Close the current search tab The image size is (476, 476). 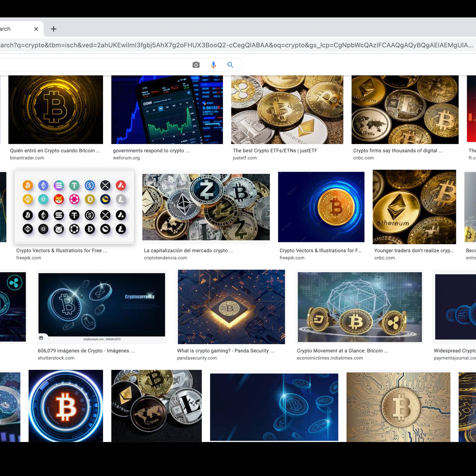click(36, 29)
